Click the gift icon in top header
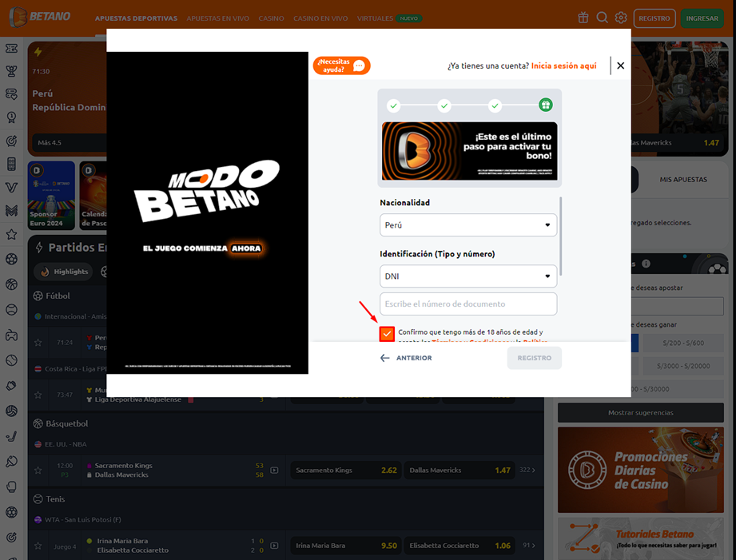The width and height of the screenshot is (736, 560). [583, 18]
